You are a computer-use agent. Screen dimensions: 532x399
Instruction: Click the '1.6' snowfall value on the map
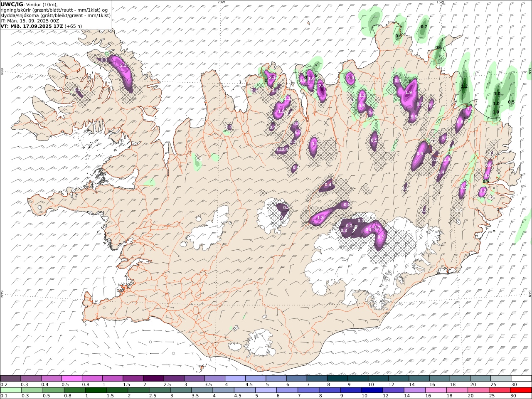coord(311,79)
